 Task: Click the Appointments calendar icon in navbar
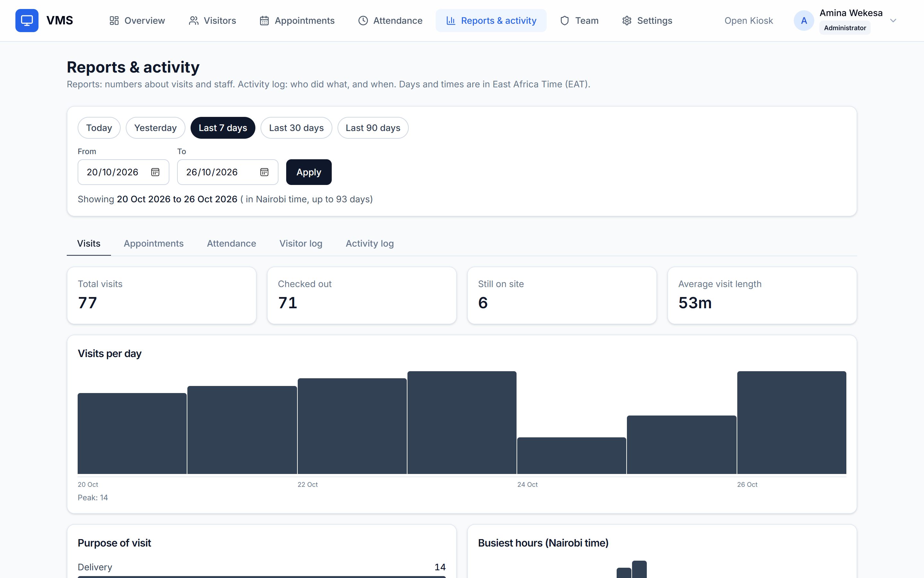coord(264,21)
